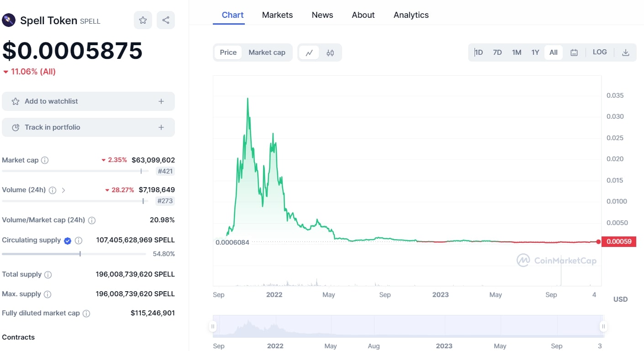Select All time range
This screenshot has width=644, height=351.
click(x=554, y=52)
